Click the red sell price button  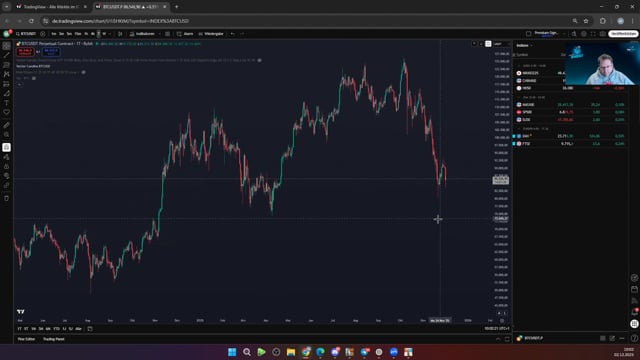coord(25,52)
